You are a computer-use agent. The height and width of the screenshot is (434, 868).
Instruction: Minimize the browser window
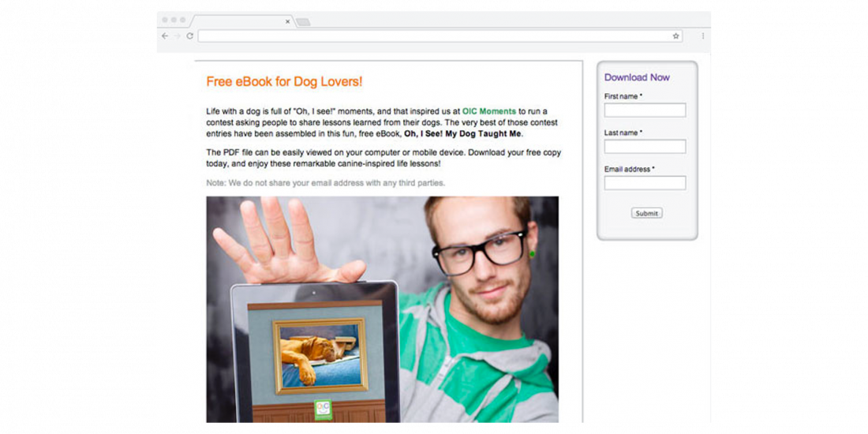point(174,20)
